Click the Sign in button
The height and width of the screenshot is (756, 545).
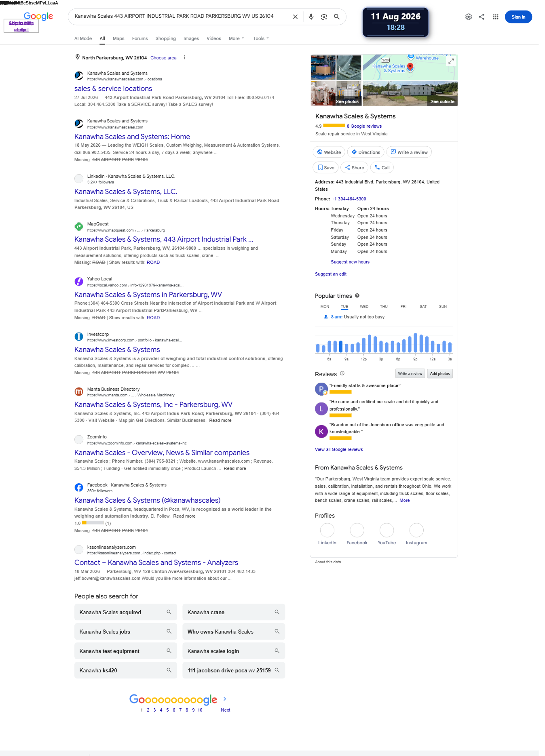pos(518,17)
